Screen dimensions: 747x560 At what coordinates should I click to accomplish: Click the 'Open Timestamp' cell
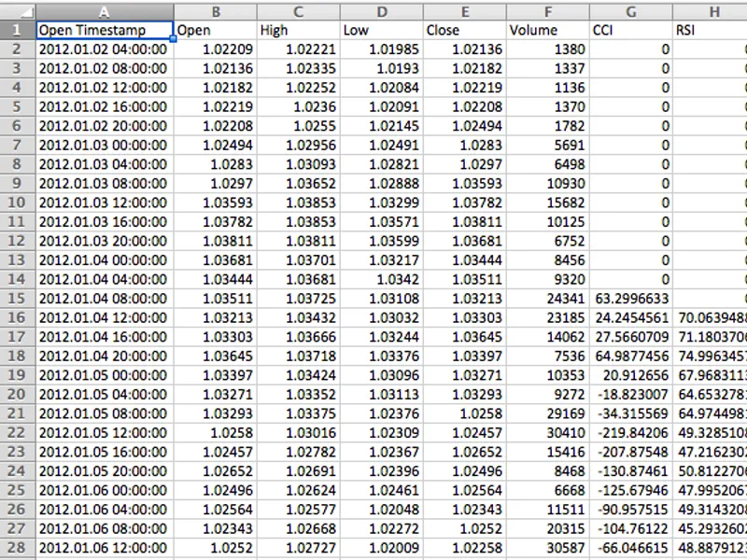point(105,30)
